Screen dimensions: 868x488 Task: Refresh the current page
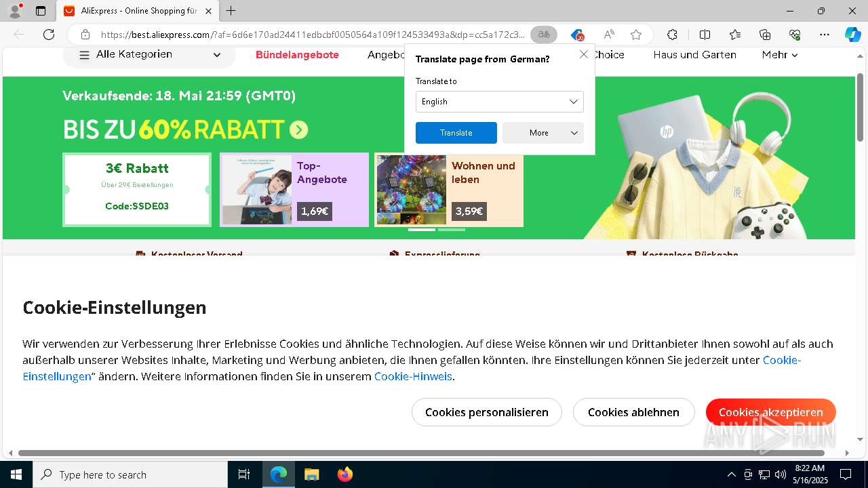pyautogui.click(x=49, y=35)
